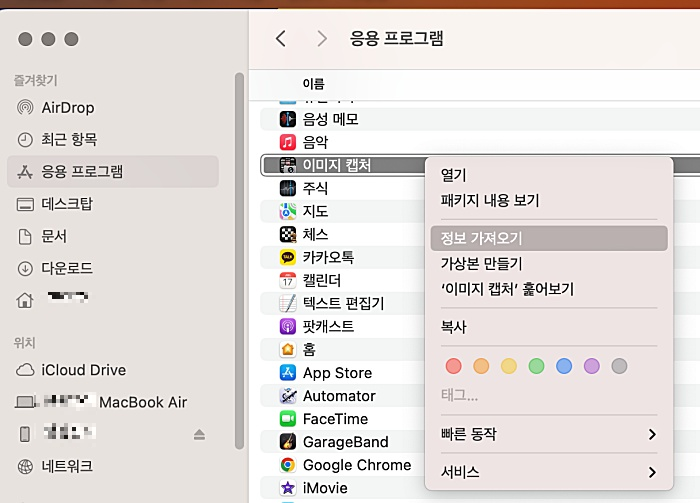This screenshot has height=503, width=700.
Task: Click the iMovie file name
Action: pyautogui.click(x=325, y=488)
